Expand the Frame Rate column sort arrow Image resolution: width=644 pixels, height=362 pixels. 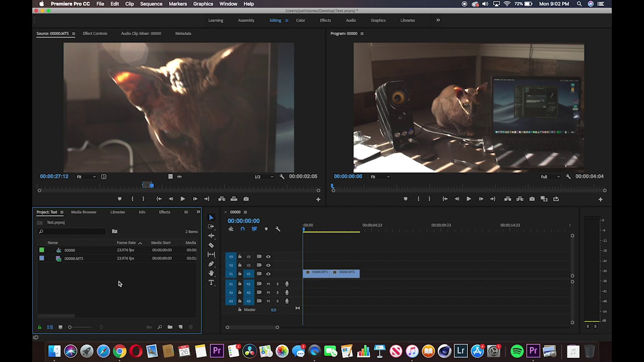click(140, 243)
